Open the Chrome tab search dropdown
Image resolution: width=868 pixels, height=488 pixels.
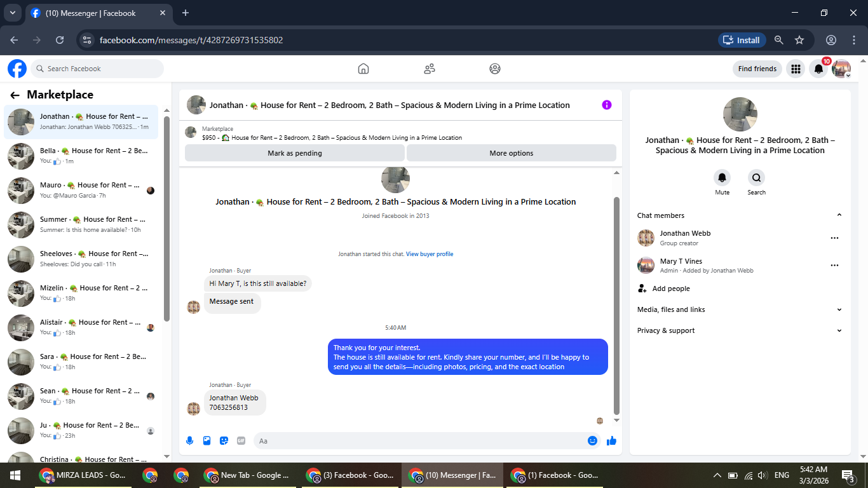[12, 13]
